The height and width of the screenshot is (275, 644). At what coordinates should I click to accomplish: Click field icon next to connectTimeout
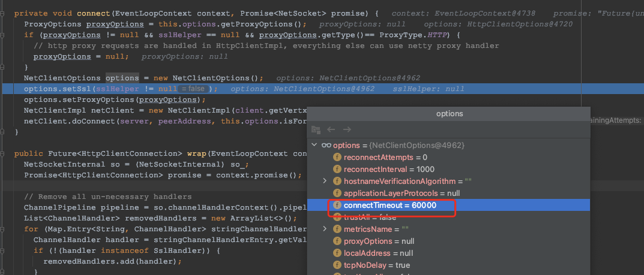point(337,205)
